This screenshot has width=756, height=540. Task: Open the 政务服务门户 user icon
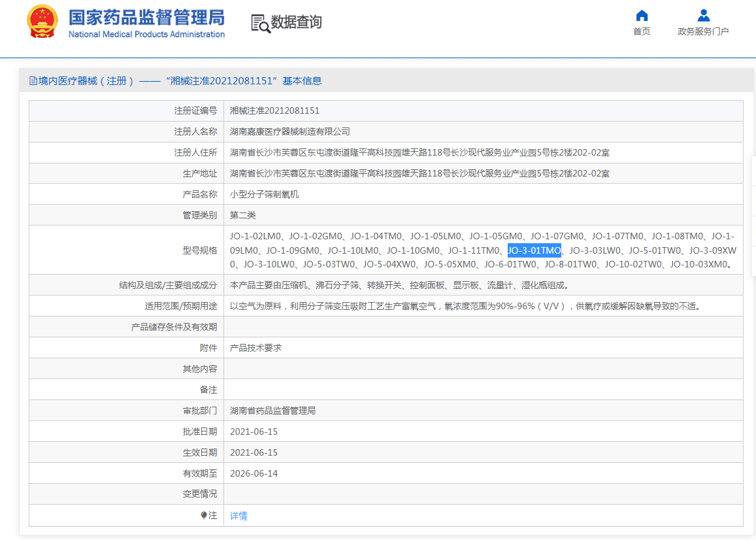(704, 16)
